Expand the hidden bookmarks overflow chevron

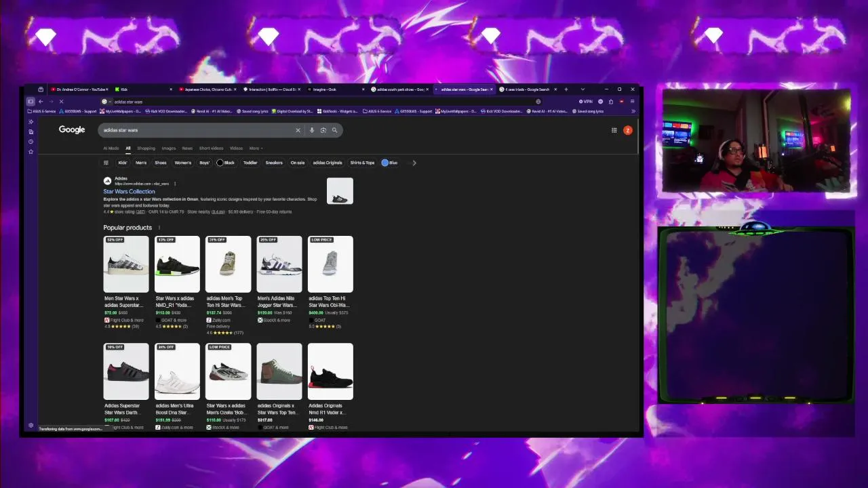tap(633, 111)
